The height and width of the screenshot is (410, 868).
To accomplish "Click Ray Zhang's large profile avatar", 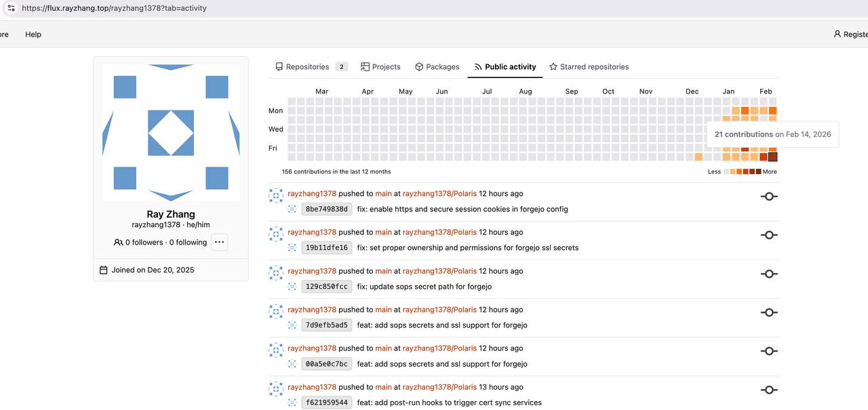I will point(171,133).
